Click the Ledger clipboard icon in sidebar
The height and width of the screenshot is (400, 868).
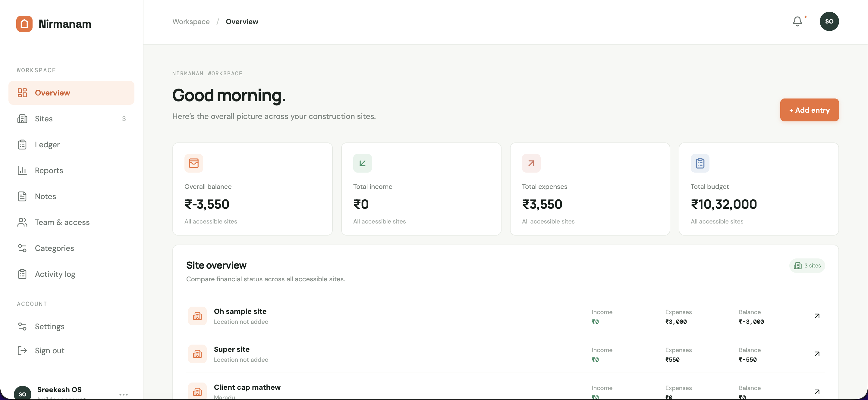(22, 145)
